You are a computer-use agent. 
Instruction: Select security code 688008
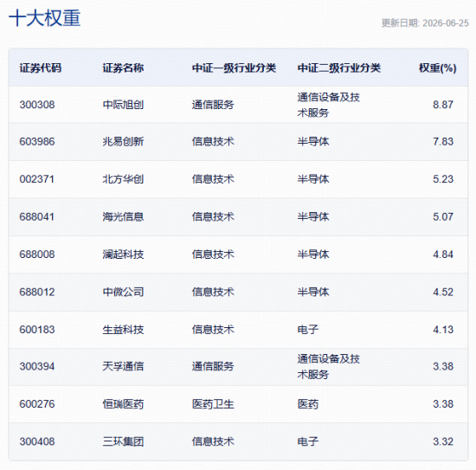[37, 254]
